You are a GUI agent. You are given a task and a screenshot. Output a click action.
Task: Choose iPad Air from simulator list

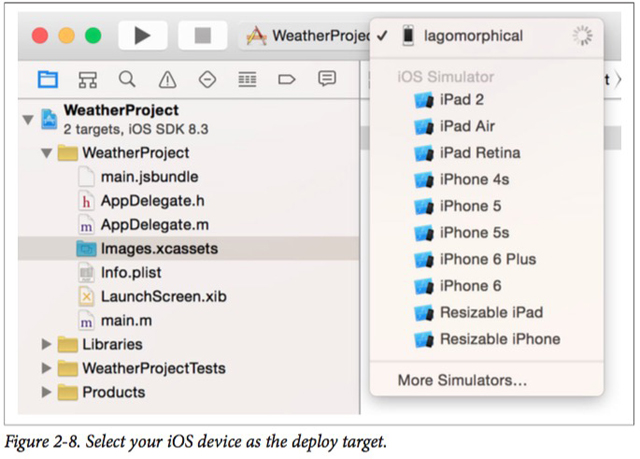click(x=467, y=126)
